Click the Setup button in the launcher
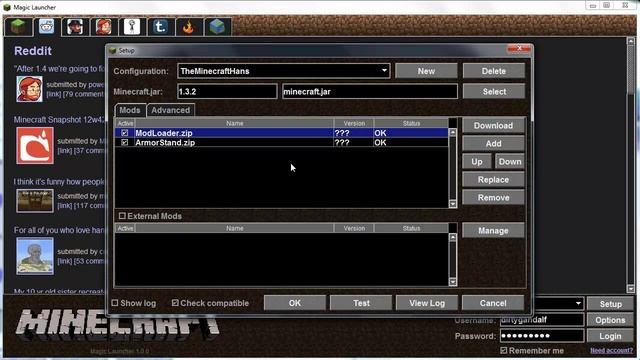The image size is (640, 360). [611, 304]
